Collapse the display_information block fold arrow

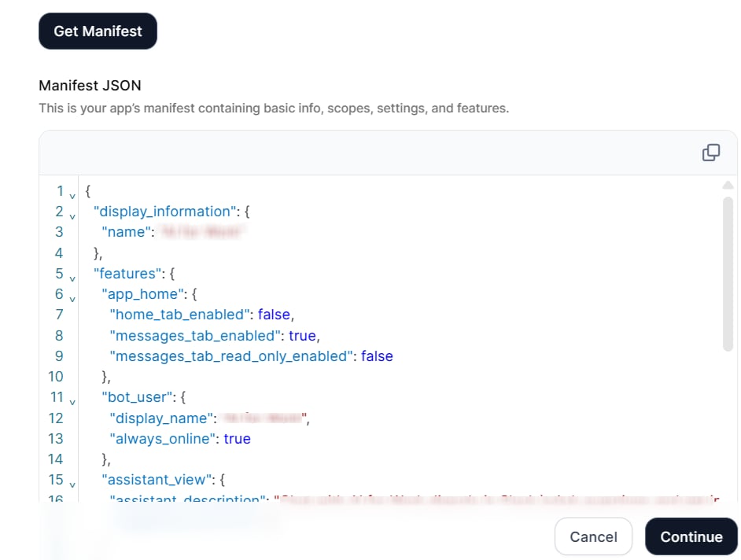[72, 216]
